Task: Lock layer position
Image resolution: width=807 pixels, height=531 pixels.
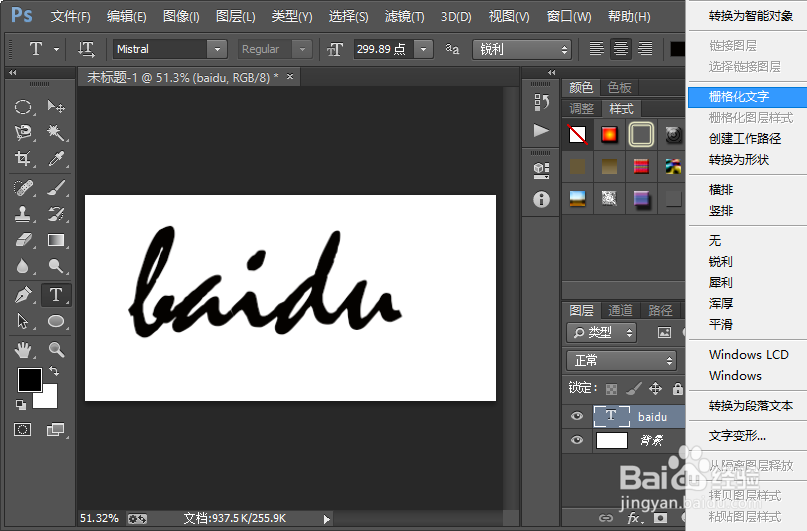Action: pos(655,388)
